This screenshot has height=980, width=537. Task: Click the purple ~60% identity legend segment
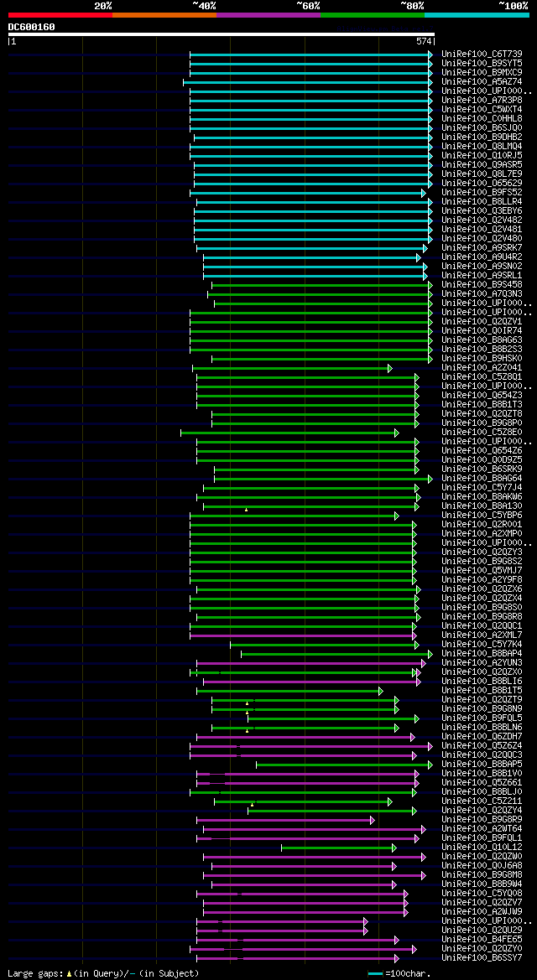pyautogui.click(x=268, y=14)
